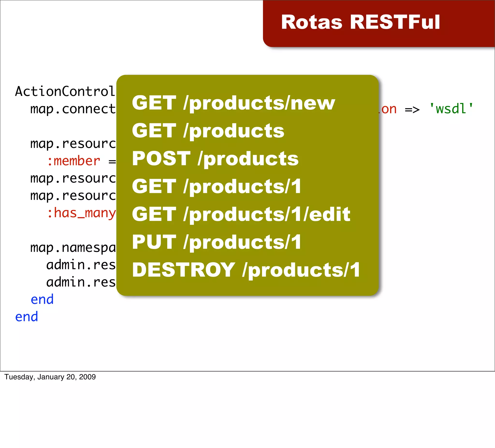Select the 'map.connect' code text
The image size is (495, 448).
(x=73, y=109)
